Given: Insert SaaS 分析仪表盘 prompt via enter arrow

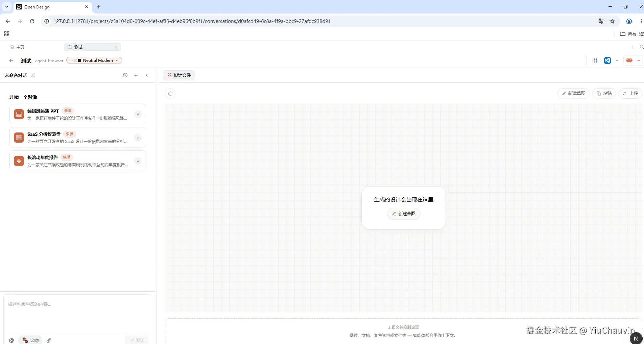Looking at the screenshot, I should click(138, 138).
